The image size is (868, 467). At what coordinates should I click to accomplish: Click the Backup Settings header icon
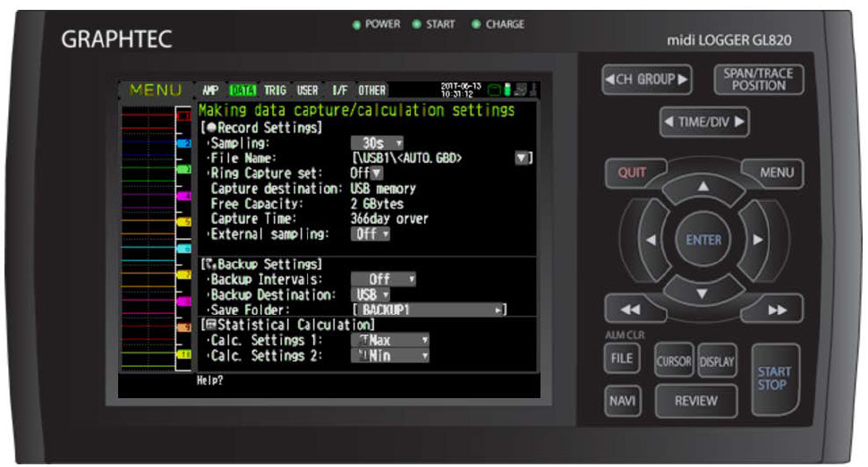[211, 263]
